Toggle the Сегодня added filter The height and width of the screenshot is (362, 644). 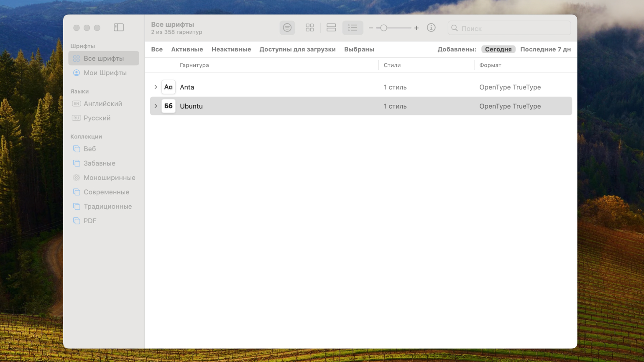(x=498, y=49)
